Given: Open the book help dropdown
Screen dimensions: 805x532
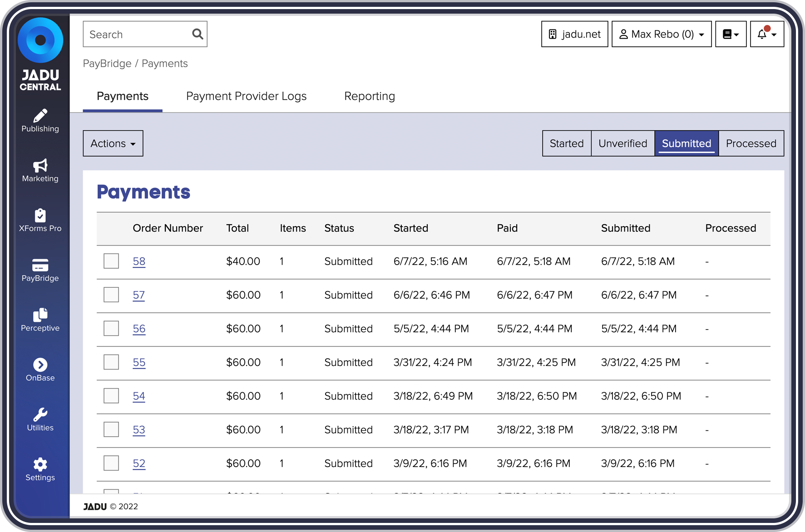Looking at the screenshot, I should point(731,34).
